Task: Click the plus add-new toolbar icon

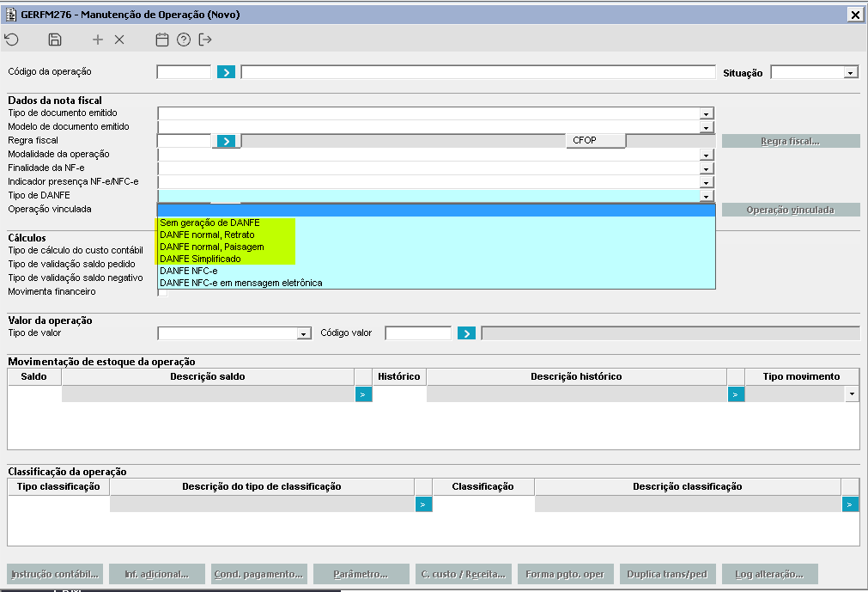Action: pos(97,40)
